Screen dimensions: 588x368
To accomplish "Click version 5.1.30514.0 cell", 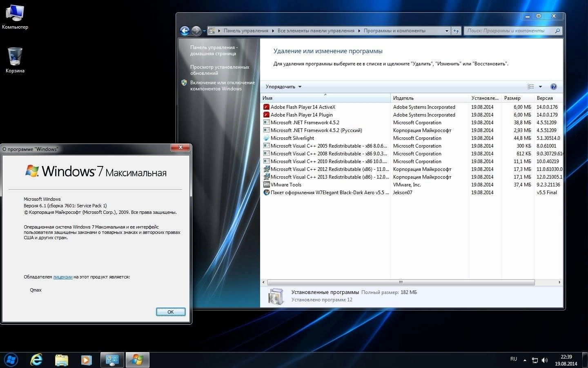I will 548,138.
